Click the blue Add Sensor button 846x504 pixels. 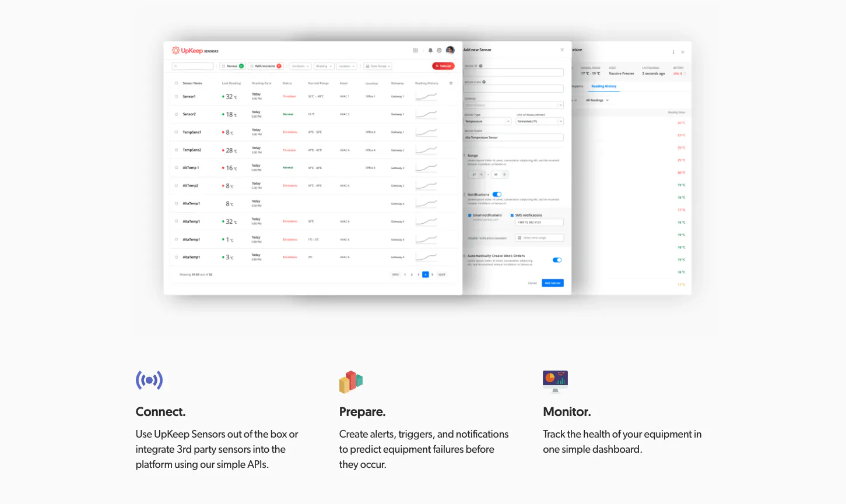(x=553, y=283)
